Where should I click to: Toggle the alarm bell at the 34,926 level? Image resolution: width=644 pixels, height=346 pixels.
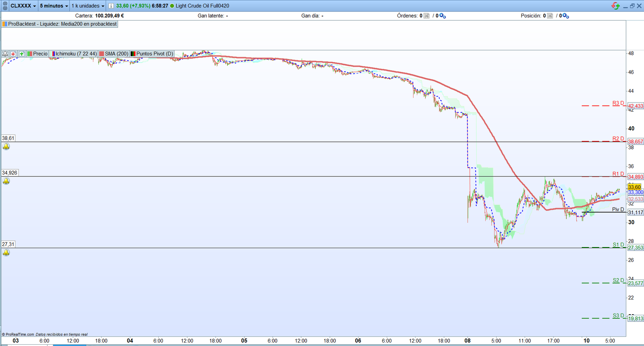pyautogui.click(x=6, y=181)
